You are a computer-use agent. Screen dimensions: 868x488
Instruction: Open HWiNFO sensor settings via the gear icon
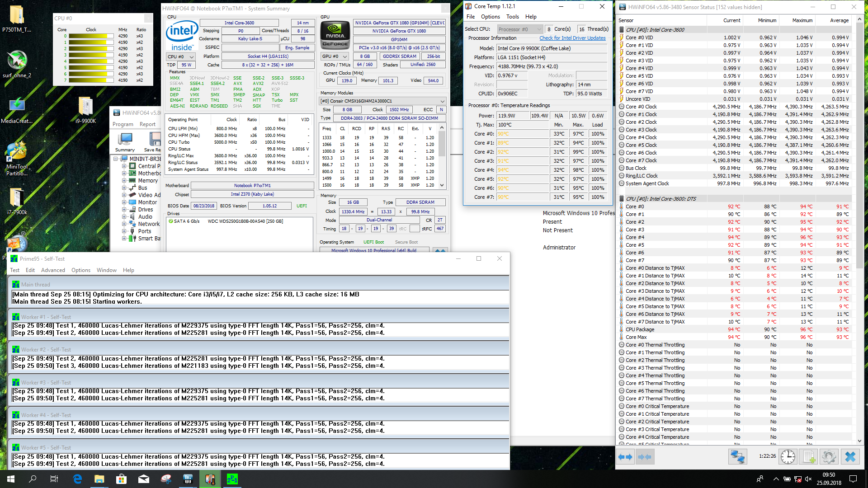(x=829, y=456)
